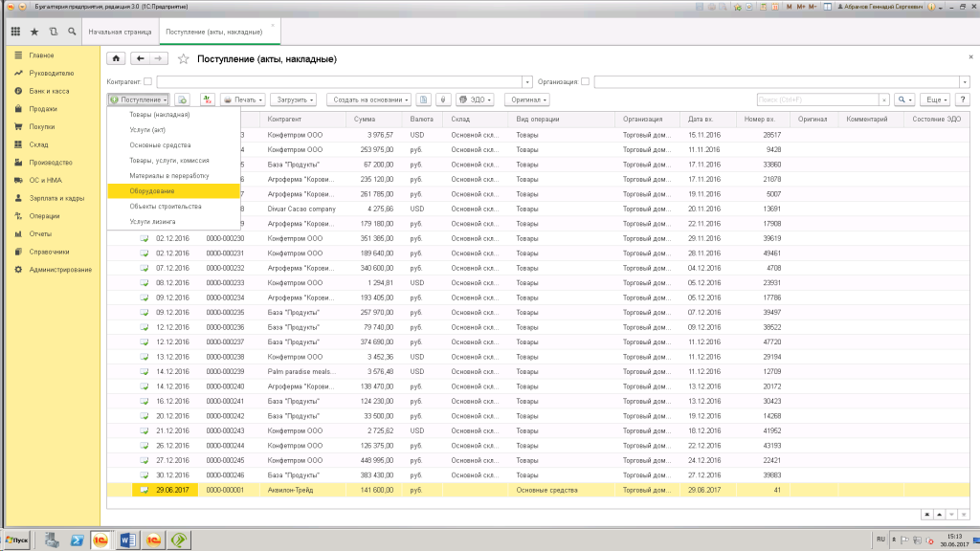Click the RU language indicator
This screenshot has width=980, height=551.
880,540
